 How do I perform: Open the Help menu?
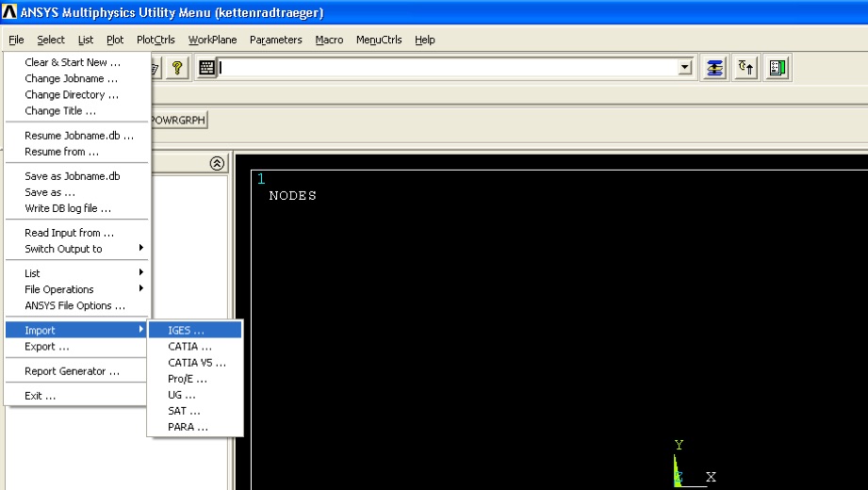[x=425, y=40]
